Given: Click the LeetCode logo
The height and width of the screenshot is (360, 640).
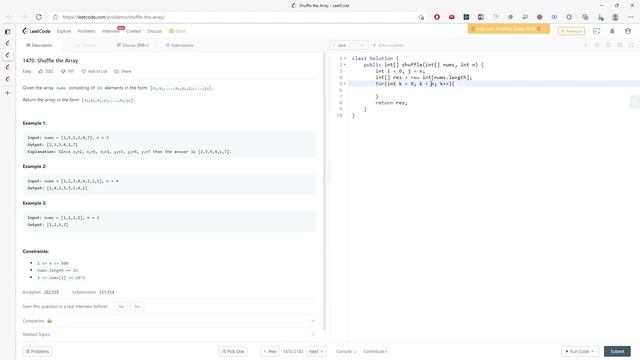Looking at the screenshot, I should click(x=36, y=31).
